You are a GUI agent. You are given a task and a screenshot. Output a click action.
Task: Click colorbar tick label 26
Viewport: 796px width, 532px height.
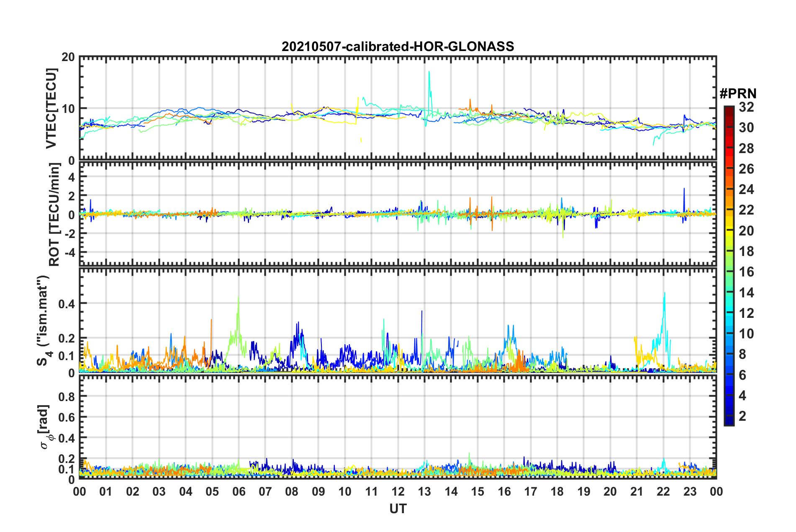(746, 169)
